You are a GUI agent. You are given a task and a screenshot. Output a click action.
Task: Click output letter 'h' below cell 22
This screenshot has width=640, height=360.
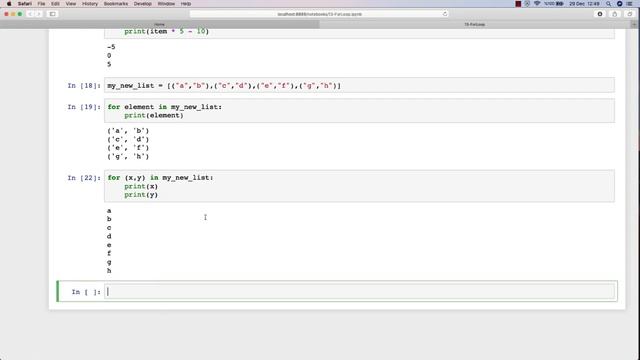tap(109, 271)
